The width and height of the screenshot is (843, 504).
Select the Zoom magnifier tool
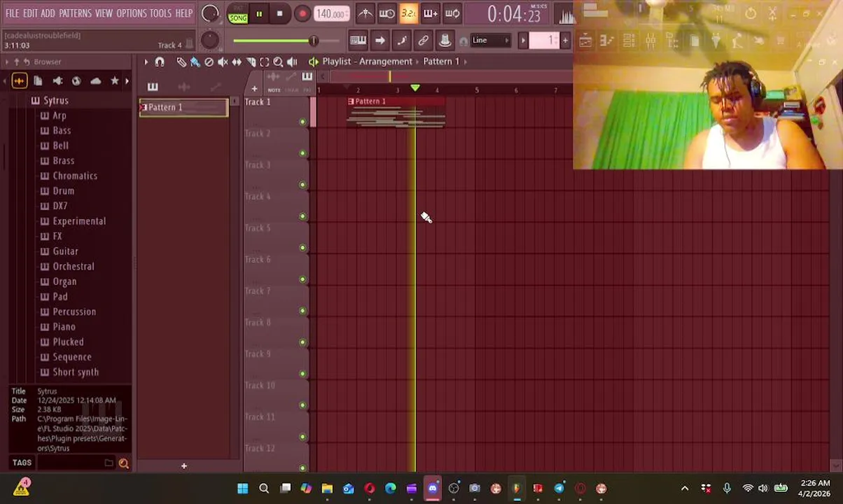278,62
